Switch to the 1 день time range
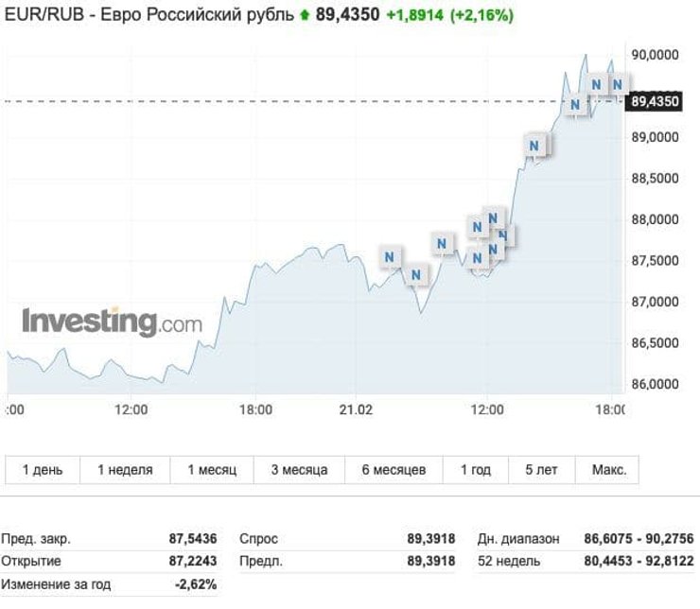 point(42,470)
